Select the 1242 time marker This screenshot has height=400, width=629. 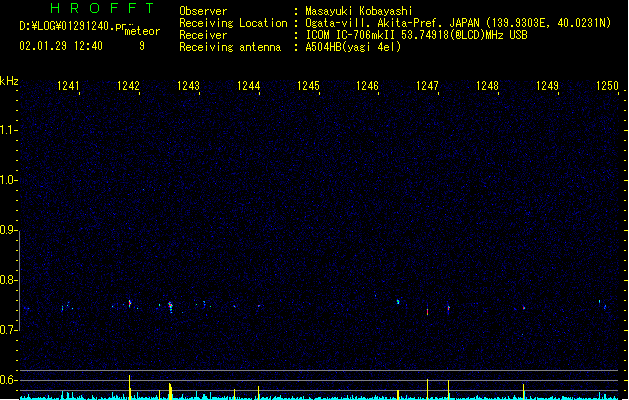click(x=128, y=86)
